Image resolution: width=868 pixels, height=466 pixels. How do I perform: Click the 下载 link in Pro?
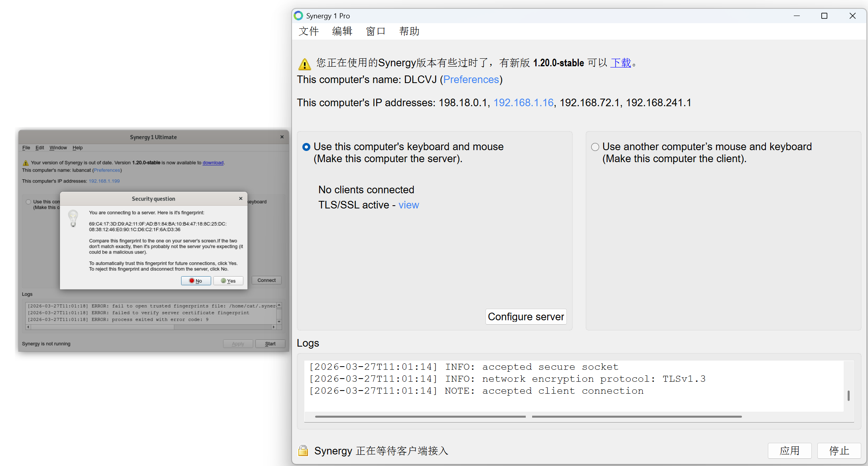pyautogui.click(x=621, y=63)
